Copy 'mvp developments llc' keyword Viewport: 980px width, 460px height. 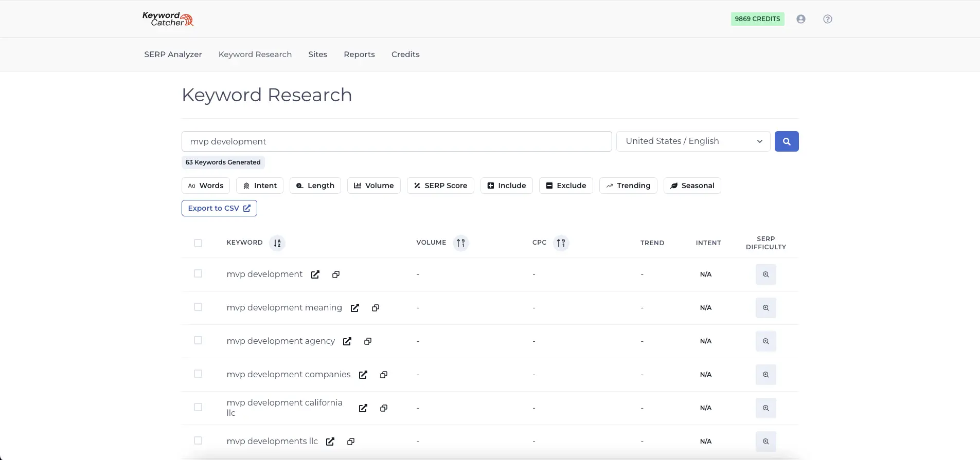[351, 441]
